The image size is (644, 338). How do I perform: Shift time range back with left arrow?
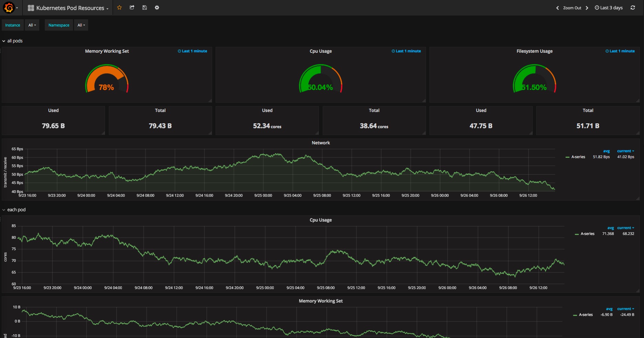coord(558,8)
